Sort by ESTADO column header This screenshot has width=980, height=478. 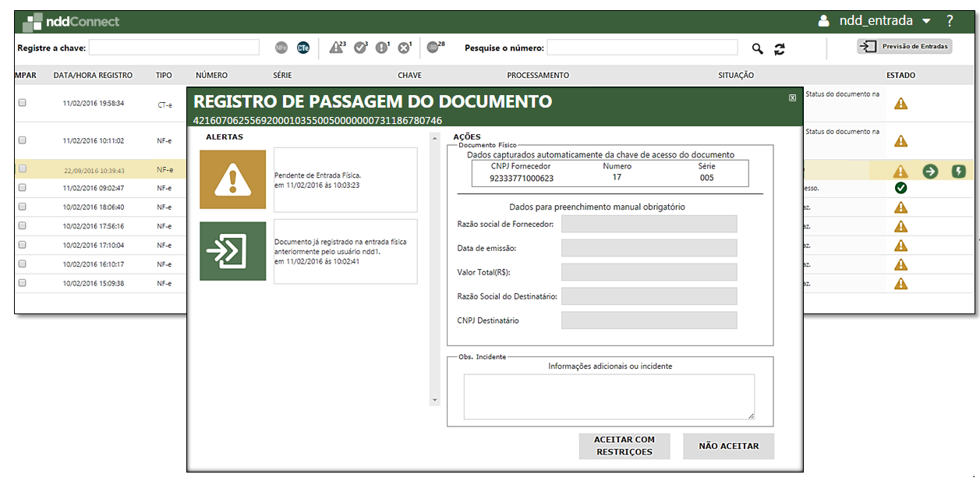[x=900, y=76]
